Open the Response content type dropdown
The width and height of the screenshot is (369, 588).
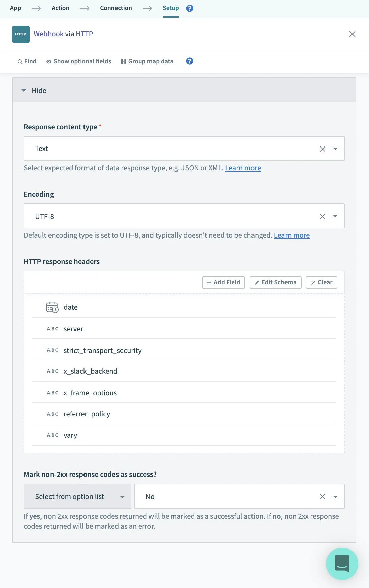click(335, 149)
